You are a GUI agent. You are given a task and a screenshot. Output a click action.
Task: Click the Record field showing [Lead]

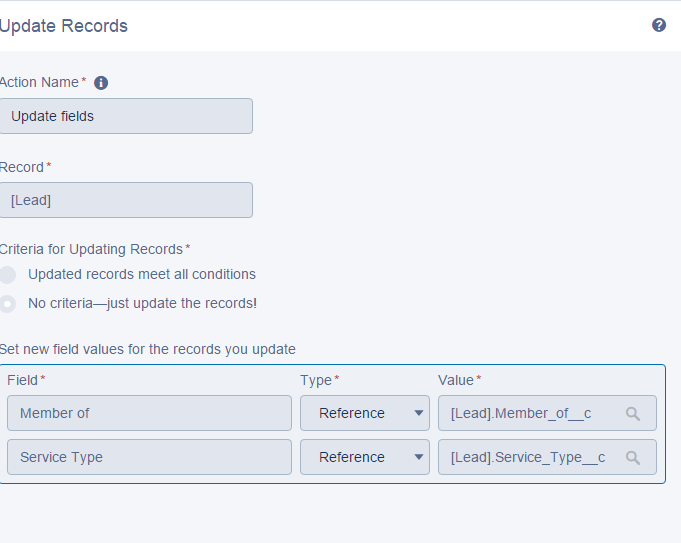[x=125, y=200]
